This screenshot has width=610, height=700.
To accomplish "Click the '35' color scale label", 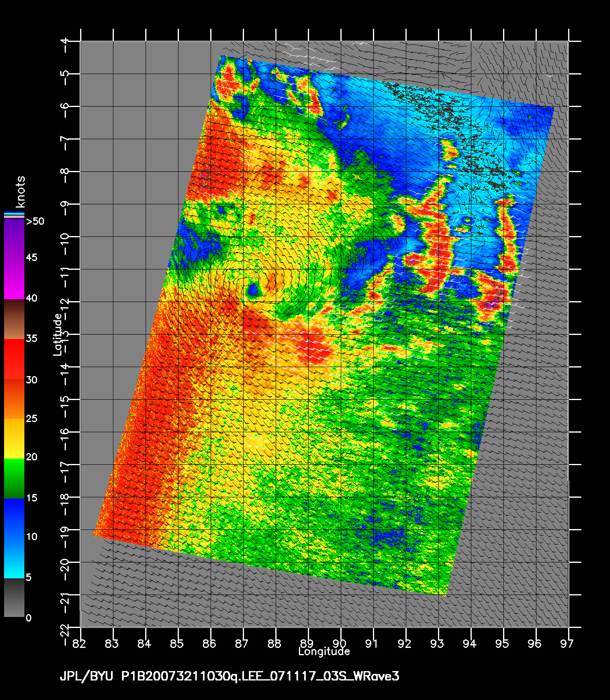I will click(32, 339).
